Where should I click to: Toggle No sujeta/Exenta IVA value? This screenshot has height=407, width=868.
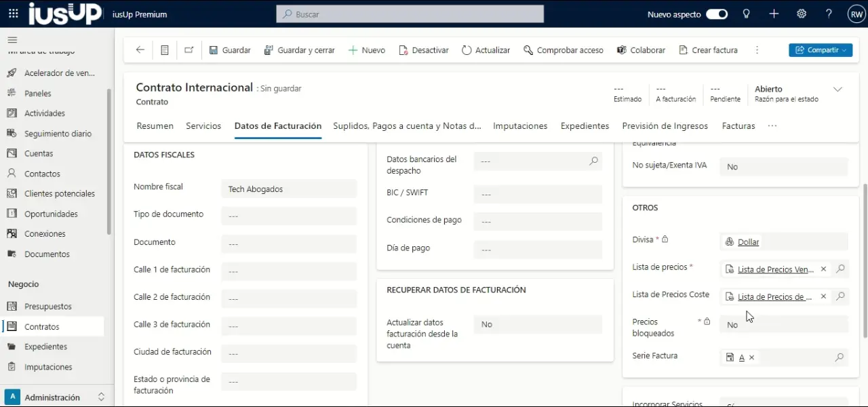783,167
